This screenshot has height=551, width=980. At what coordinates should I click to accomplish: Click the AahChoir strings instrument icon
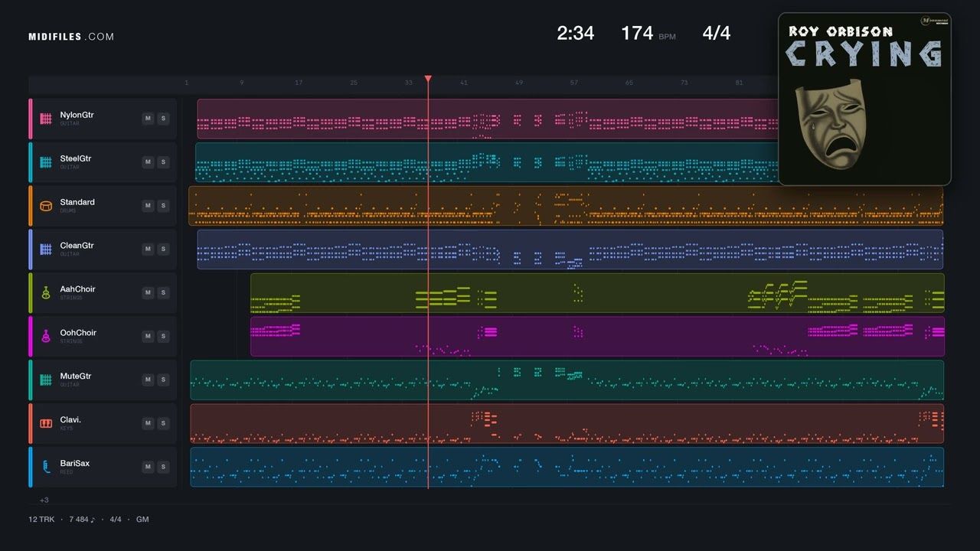point(46,293)
